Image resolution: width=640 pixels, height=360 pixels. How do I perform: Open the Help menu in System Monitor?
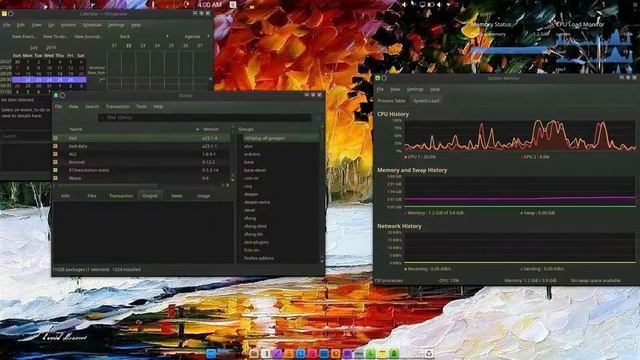pyautogui.click(x=435, y=89)
